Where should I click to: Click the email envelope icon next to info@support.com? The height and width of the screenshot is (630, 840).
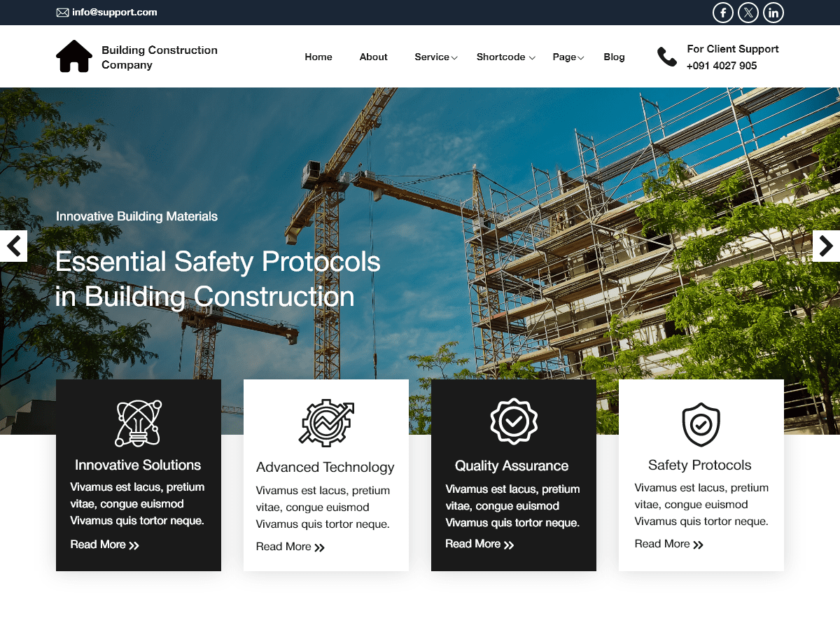tap(62, 12)
